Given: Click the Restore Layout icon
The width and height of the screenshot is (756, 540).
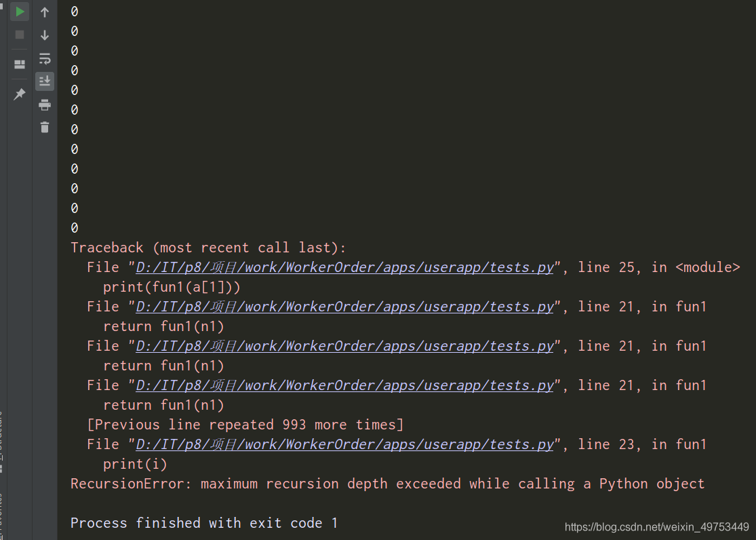Looking at the screenshot, I should click(x=20, y=64).
